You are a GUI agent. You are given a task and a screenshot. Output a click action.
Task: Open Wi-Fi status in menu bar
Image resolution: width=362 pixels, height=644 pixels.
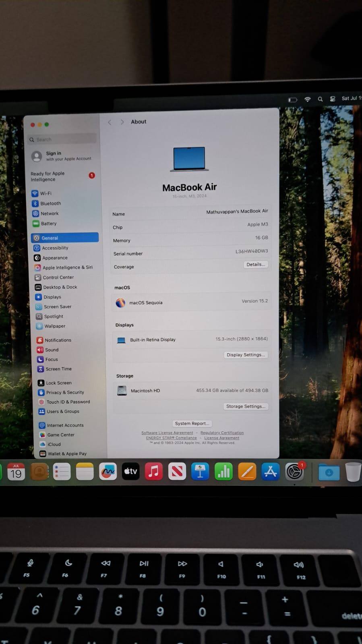coord(307,99)
